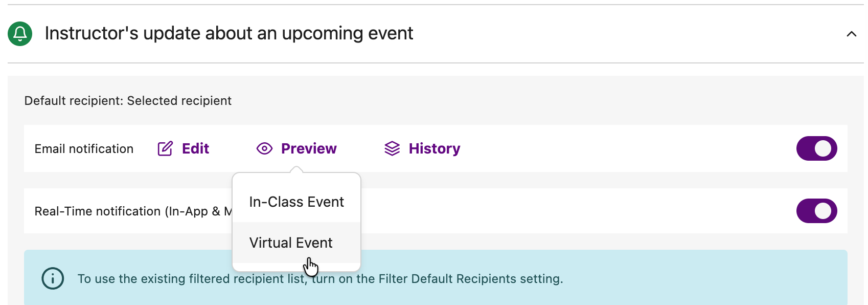This screenshot has width=868, height=305.
Task: Disable the Email notification toggle
Action: tap(816, 148)
